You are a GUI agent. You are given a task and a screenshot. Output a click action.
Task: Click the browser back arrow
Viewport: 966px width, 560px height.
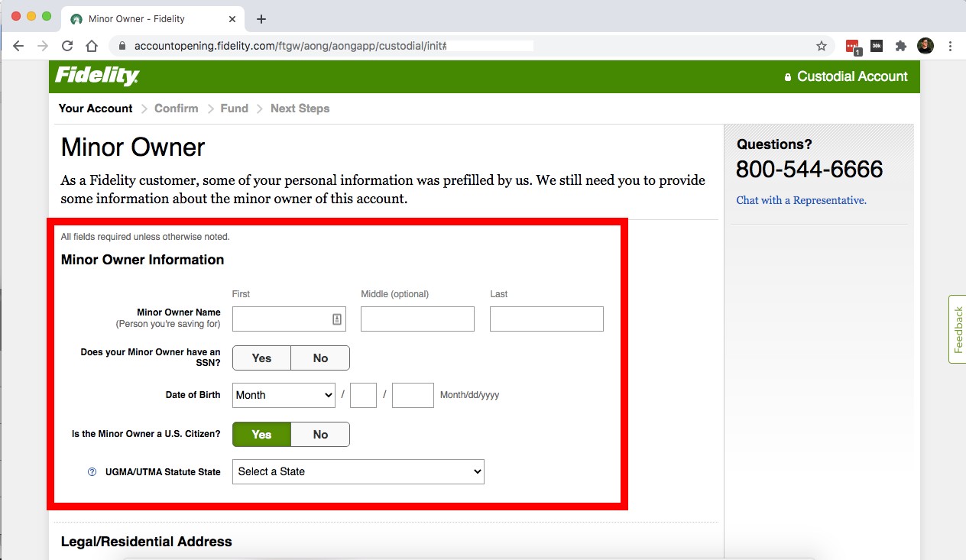(19, 46)
